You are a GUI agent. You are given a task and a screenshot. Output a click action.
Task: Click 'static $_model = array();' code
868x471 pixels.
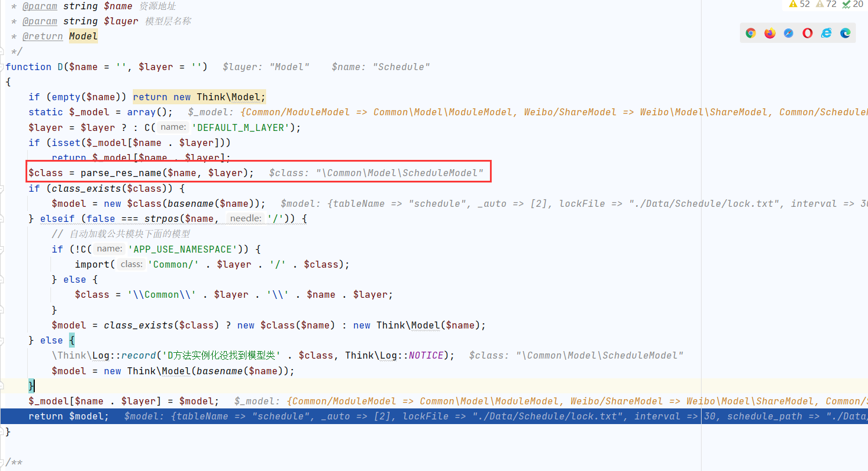click(101, 112)
